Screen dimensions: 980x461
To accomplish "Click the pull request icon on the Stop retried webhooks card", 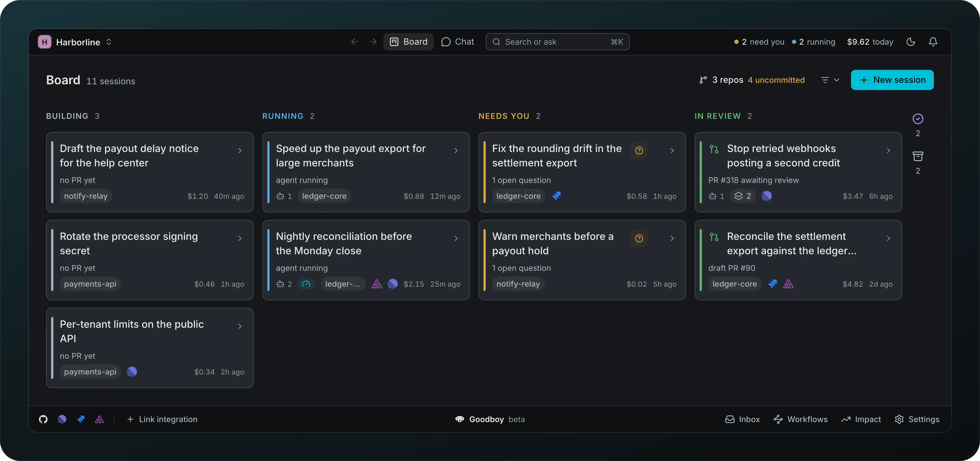I will pyautogui.click(x=714, y=149).
